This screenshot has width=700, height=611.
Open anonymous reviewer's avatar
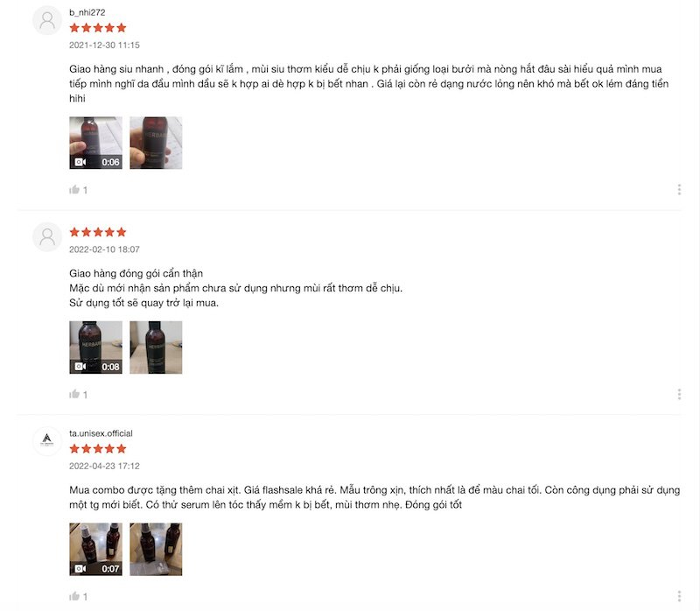point(47,236)
